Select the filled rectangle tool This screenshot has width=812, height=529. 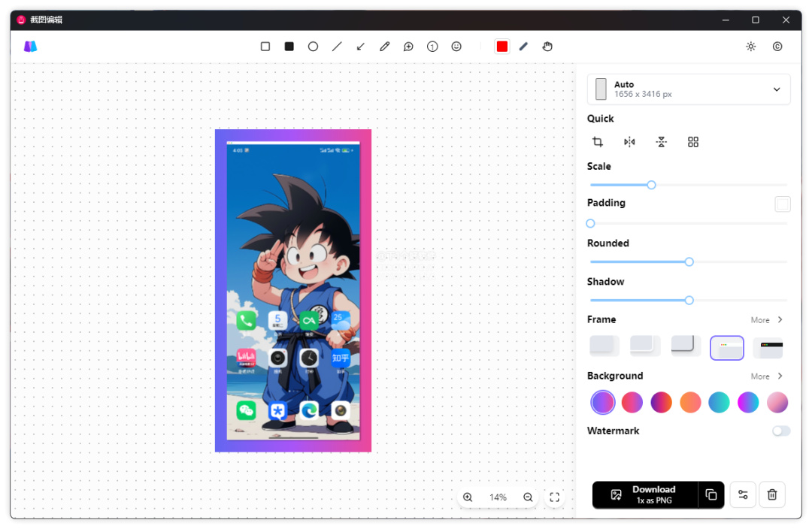289,47
